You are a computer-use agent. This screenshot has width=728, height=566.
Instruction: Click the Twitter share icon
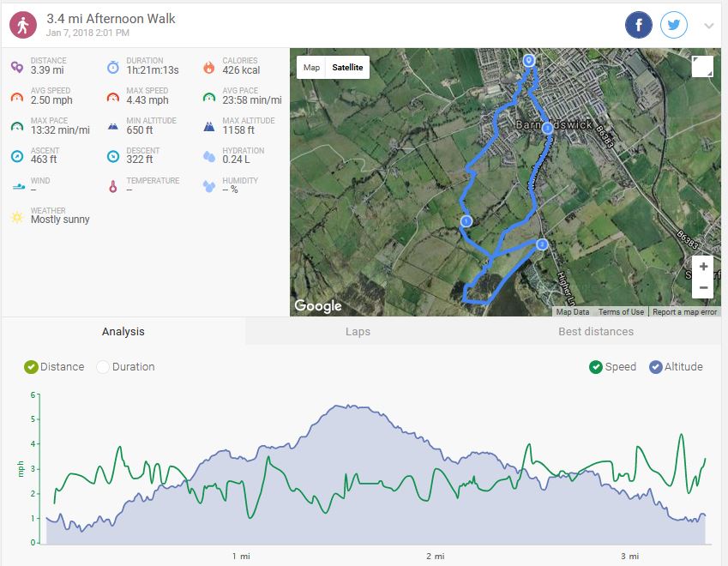tap(674, 26)
